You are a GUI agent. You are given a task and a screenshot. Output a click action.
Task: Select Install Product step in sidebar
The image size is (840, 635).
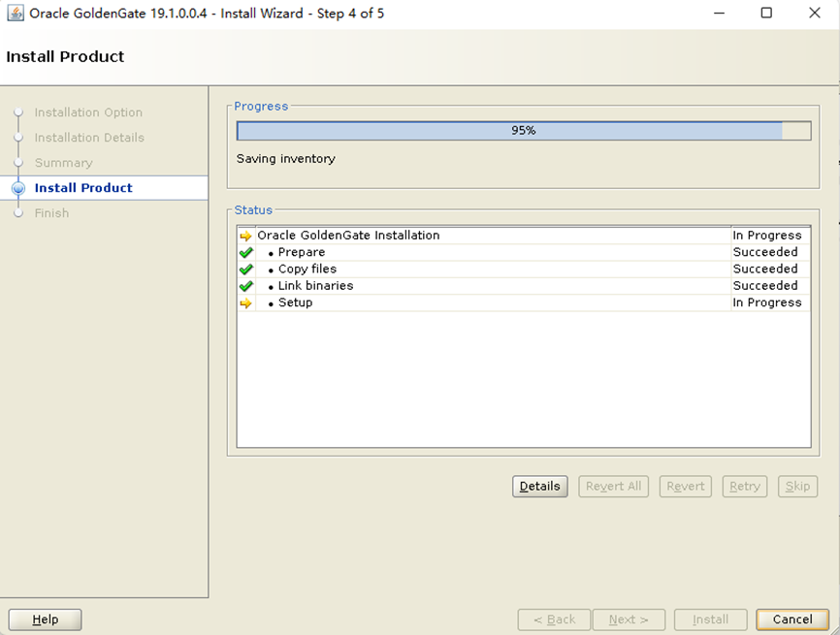pyautogui.click(x=83, y=188)
